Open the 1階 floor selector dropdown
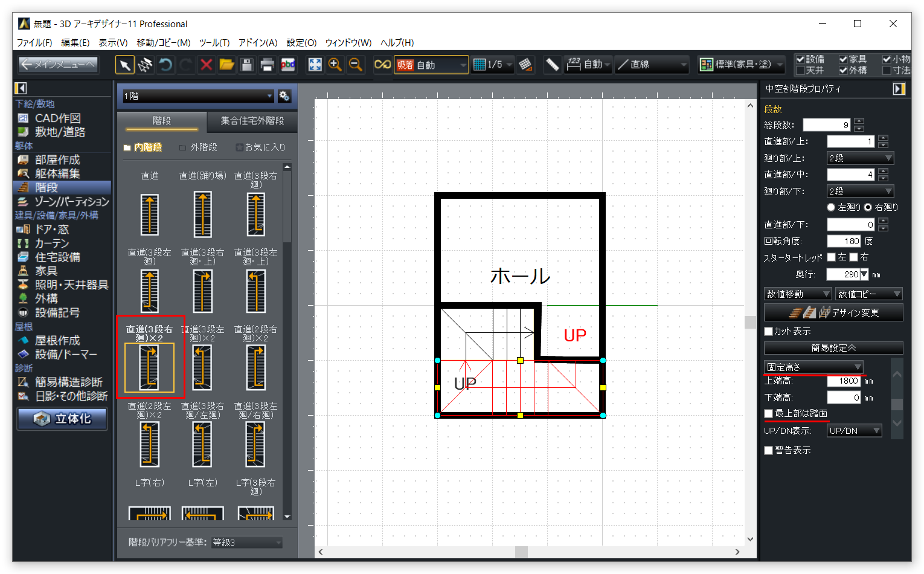 (x=198, y=96)
